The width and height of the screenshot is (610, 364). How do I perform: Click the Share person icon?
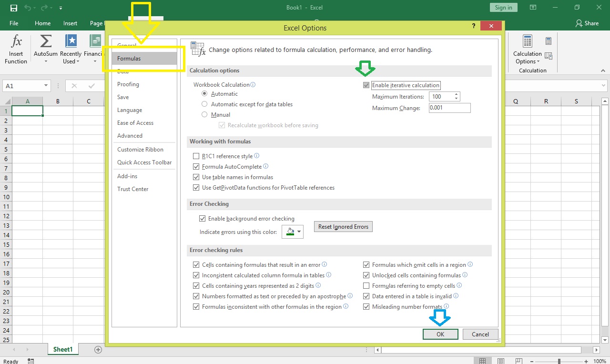tap(579, 23)
